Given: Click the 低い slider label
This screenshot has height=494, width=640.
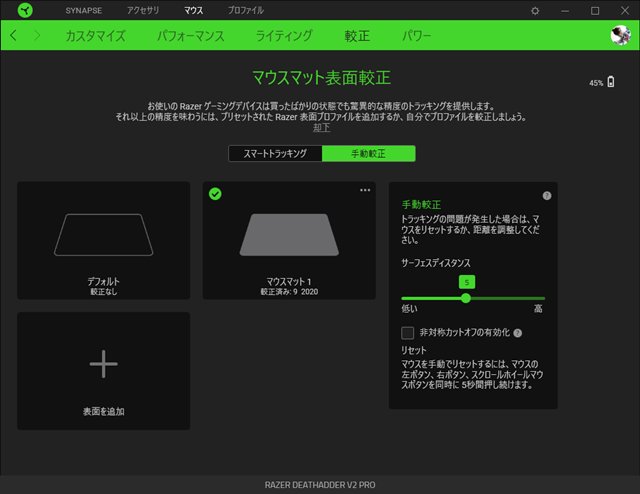Looking at the screenshot, I should point(409,309).
